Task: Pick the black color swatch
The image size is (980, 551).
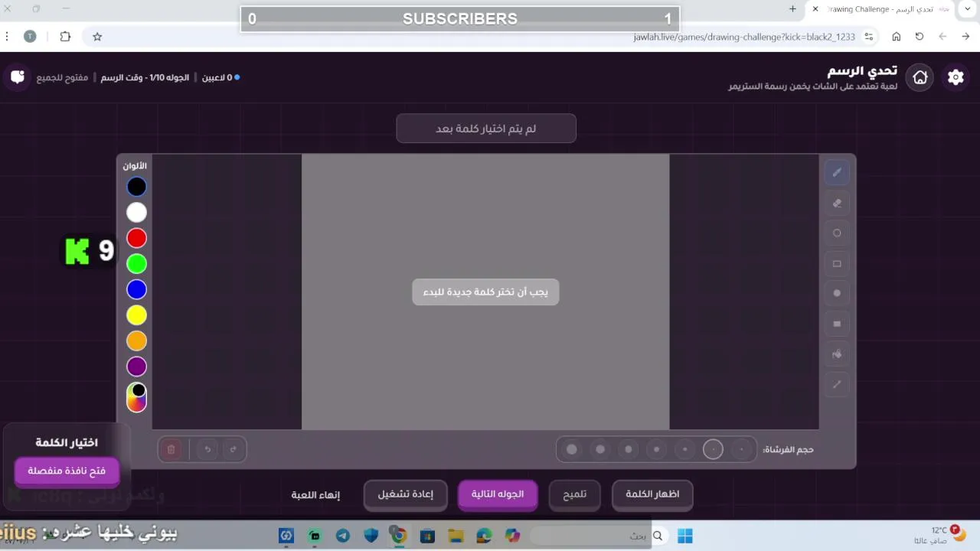Action: (x=136, y=187)
